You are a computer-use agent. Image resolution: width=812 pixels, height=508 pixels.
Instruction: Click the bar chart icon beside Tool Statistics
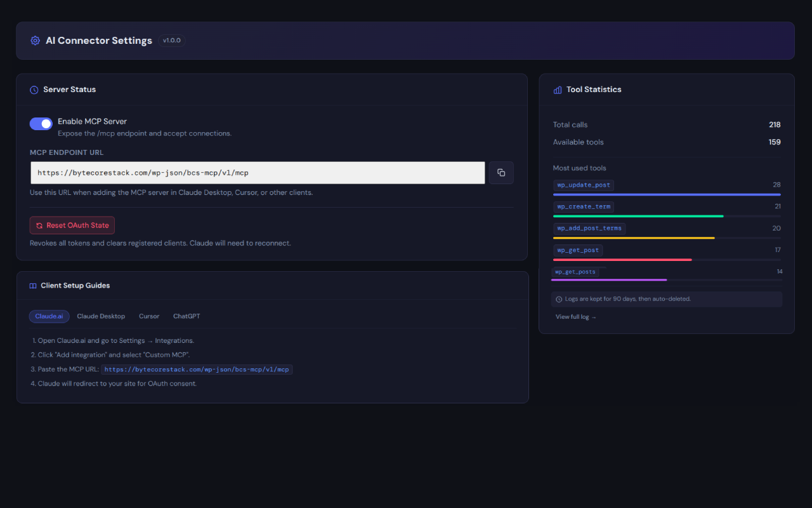[x=558, y=90]
